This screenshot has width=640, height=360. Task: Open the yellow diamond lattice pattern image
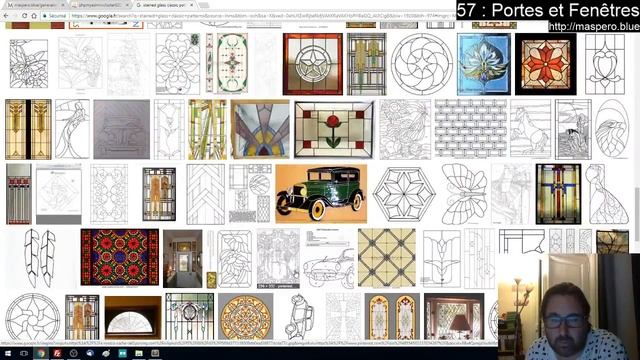387,258
